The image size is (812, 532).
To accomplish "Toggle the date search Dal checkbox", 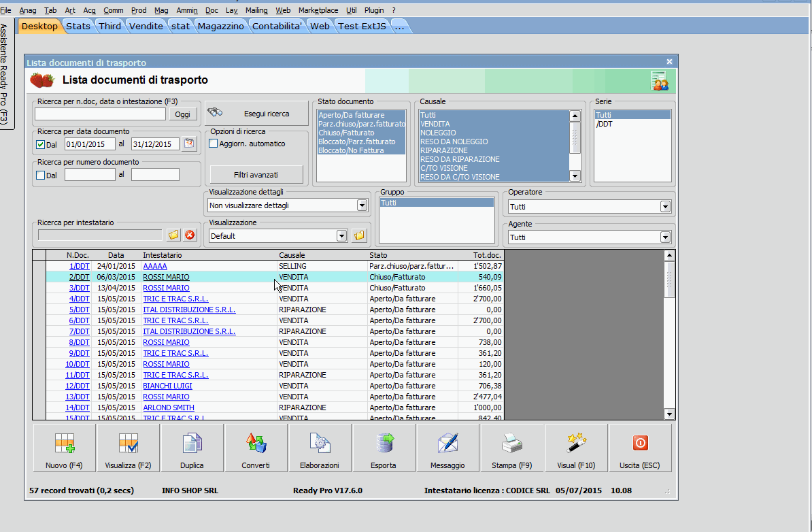I will [40, 144].
